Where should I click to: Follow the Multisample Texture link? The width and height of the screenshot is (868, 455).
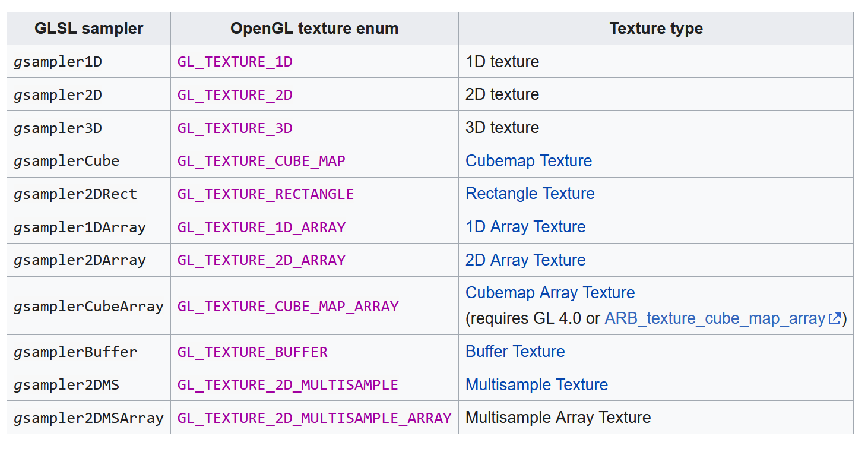point(537,385)
